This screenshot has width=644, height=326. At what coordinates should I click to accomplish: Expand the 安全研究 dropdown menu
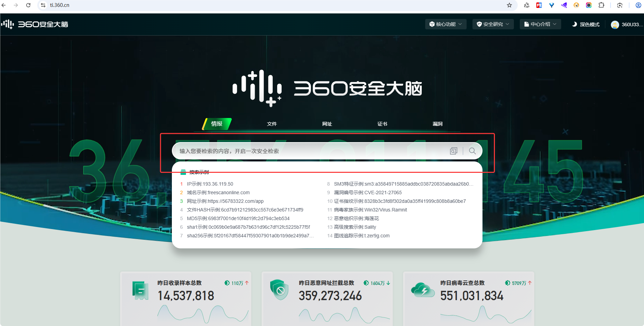click(x=493, y=24)
